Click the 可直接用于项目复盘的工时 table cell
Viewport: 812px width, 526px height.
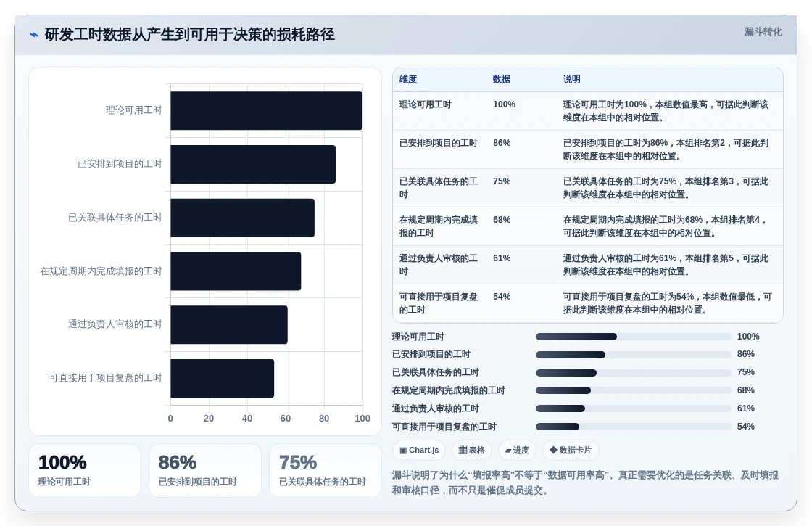coord(439,303)
